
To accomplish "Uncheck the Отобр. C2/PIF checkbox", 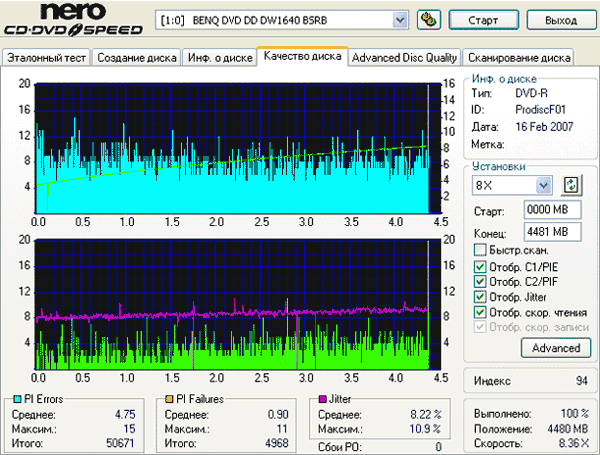I will [481, 281].
